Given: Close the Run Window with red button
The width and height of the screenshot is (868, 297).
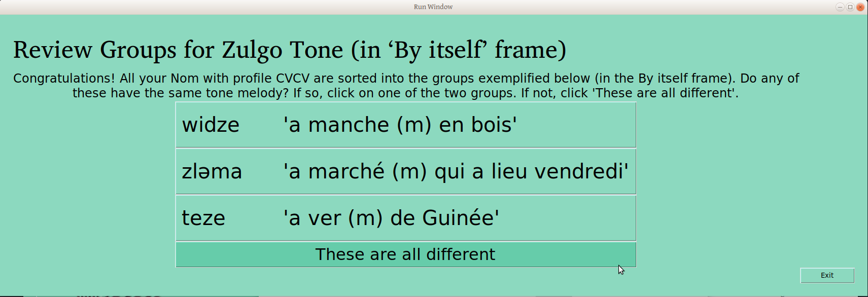Looking at the screenshot, I should 860,7.
